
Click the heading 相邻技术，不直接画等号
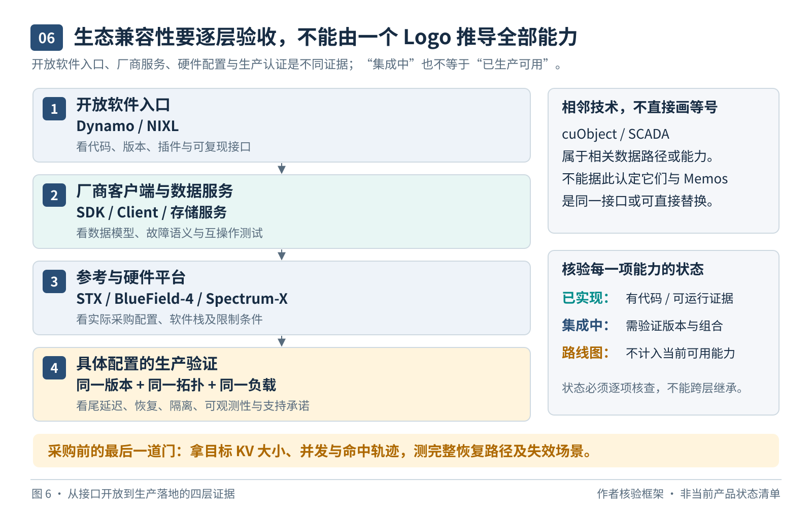tap(639, 107)
